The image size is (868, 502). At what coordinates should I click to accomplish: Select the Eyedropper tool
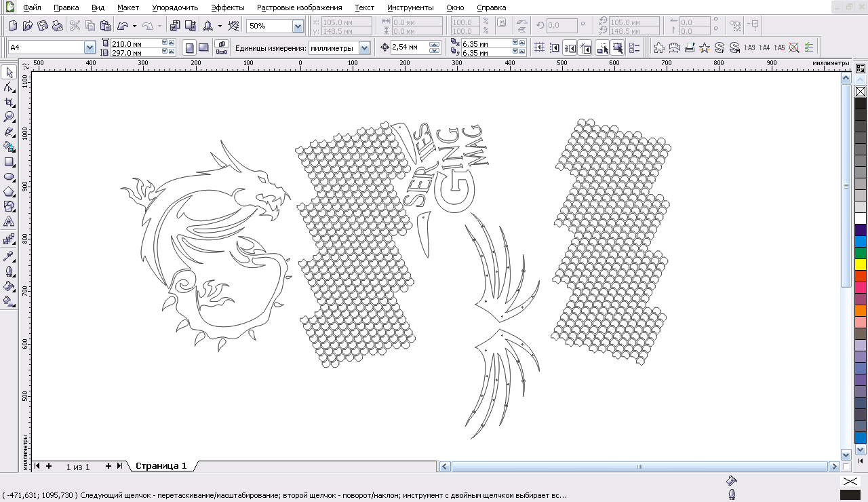click(x=9, y=256)
